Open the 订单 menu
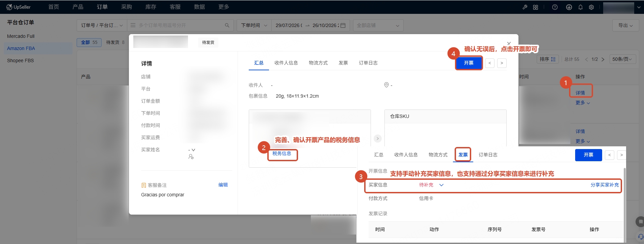The width and height of the screenshot is (644, 244). tap(102, 7)
